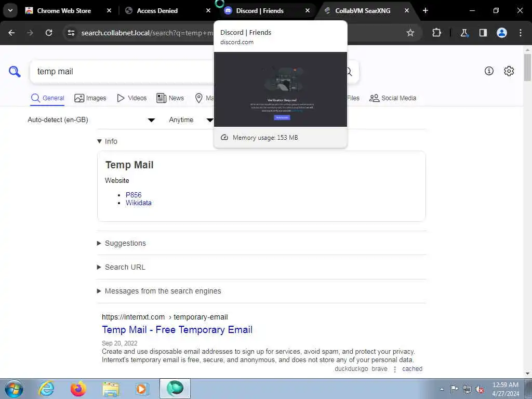Select the CollabVM SearXNG tab
This screenshot has width=532, height=399.
(362, 10)
